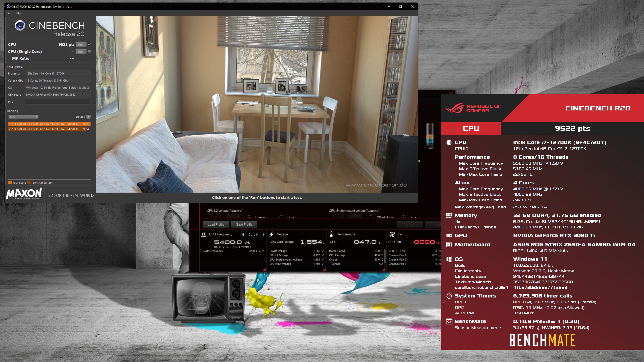The image size is (644, 362).
Task: Click the Cores x GHz field
Action: tap(58, 80)
